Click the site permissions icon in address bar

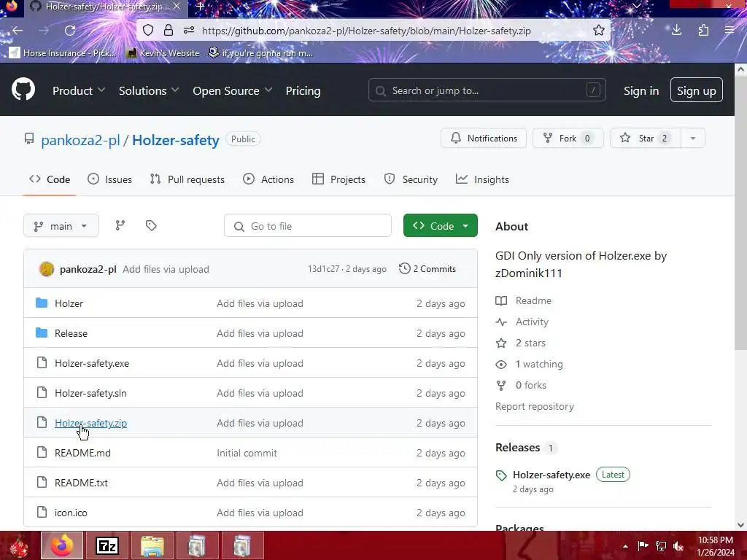pos(189,31)
